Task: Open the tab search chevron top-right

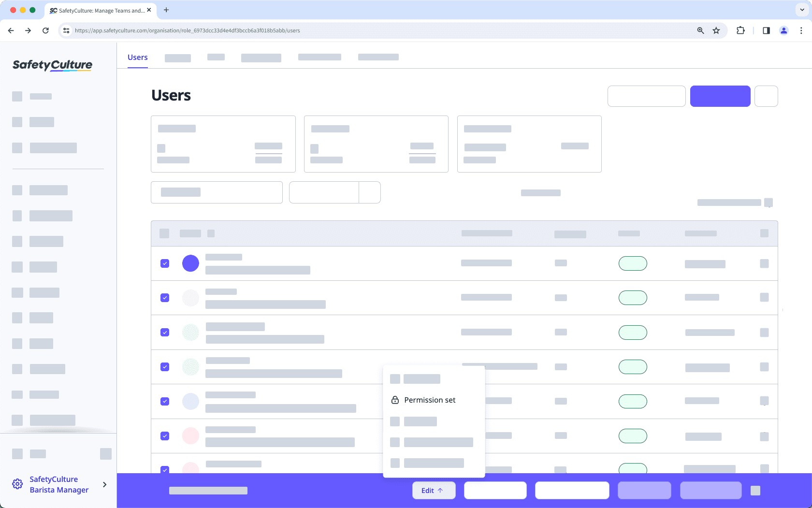Action: (801, 10)
